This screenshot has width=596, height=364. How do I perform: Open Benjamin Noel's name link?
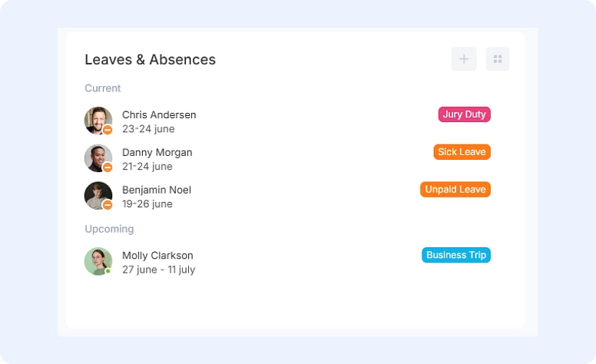coord(157,190)
